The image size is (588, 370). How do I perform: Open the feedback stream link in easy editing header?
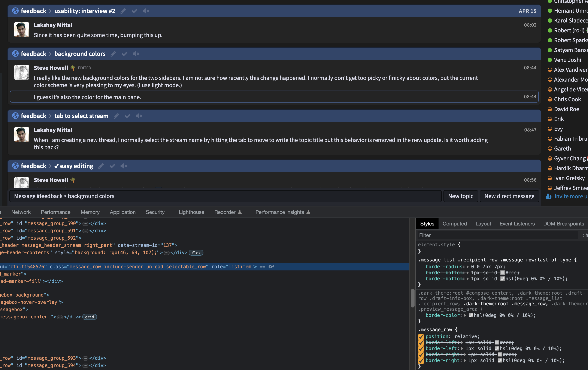(x=33, y=166)
